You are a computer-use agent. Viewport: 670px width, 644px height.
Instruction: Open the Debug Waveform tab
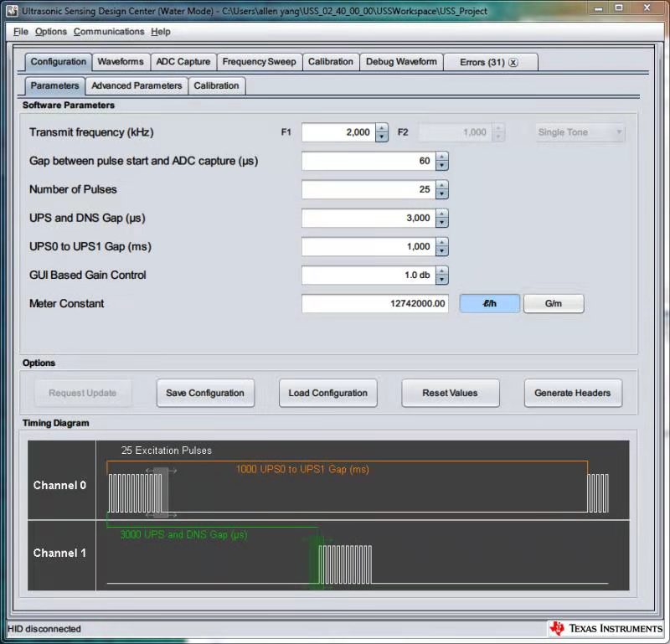click(401, 62)
